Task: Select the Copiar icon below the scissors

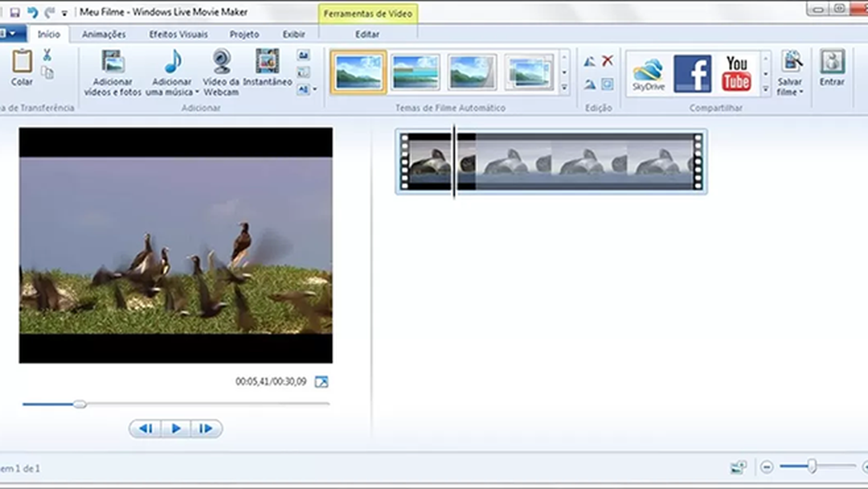Action: tap(47, 72)
